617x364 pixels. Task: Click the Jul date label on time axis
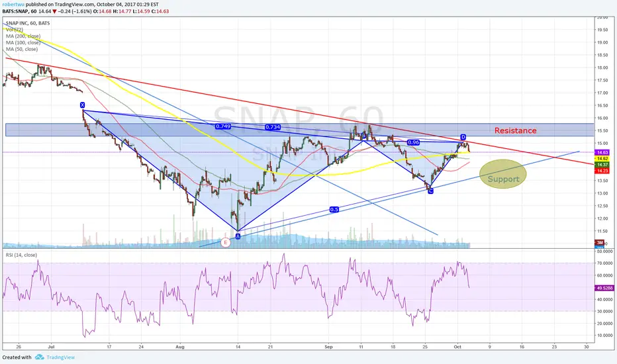pos(51,347)
